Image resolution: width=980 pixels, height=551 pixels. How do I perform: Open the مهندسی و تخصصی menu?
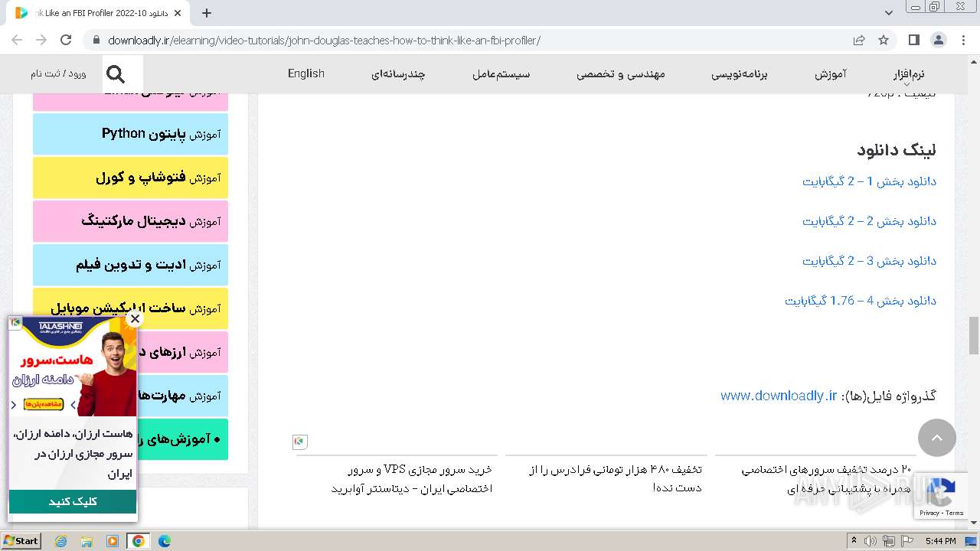pos(621,74)
